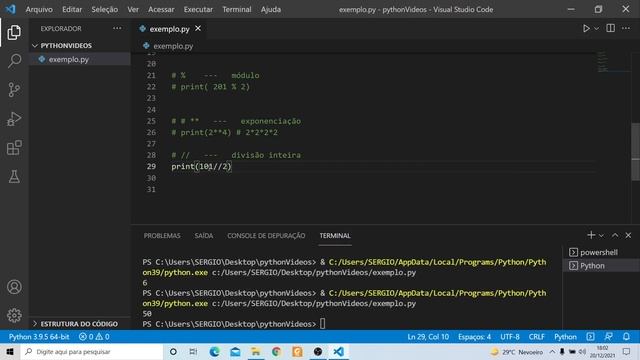Change language mode Python in status bar
The height and width of the screenshot is (360, 640).
pyautogui.click(x=565, y=337)
